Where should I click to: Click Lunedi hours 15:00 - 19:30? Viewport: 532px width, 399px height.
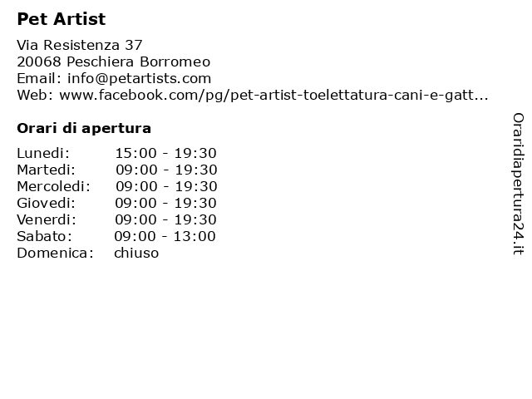click(166, 153)
